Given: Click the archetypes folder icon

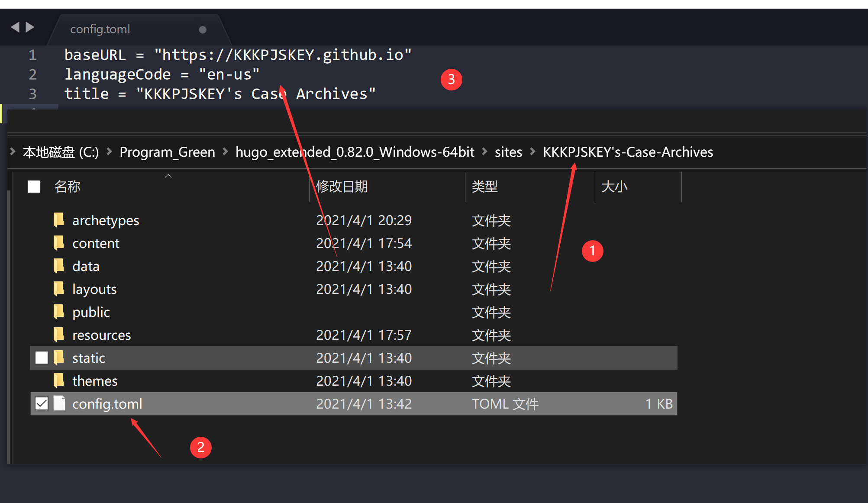Looking at the screenshot, I should pos(59,220).
